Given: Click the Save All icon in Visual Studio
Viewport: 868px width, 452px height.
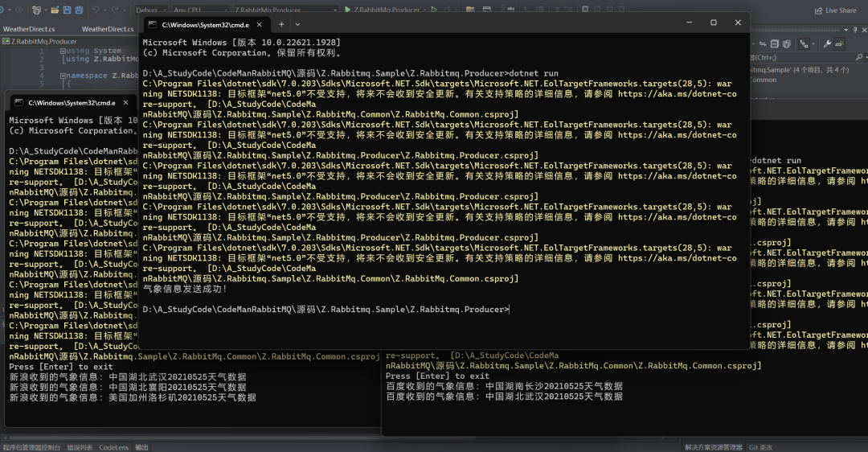Looking at the screenshot, I should pyautogui.click(x=79, y=10).
